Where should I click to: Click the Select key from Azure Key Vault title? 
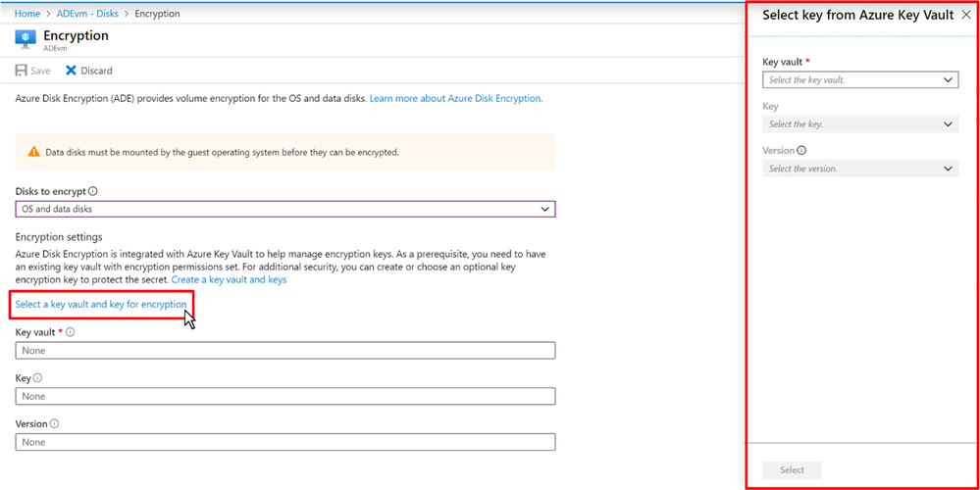858,15
